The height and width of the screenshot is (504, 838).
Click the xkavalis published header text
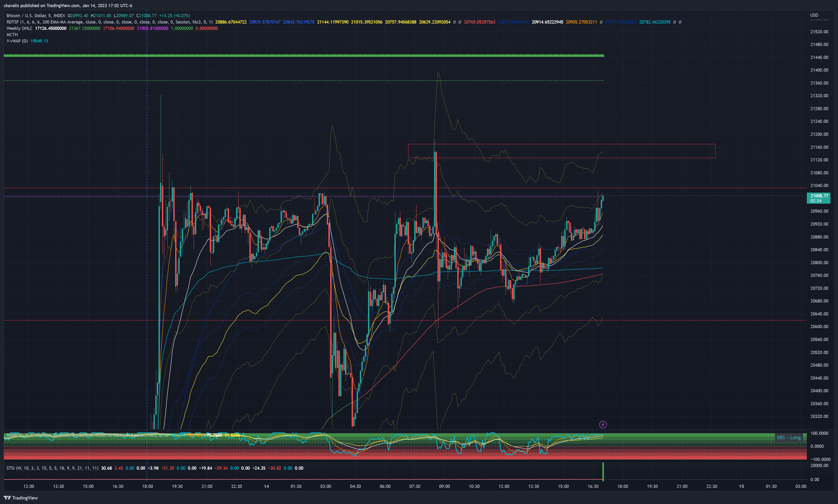tap(68, 6)
